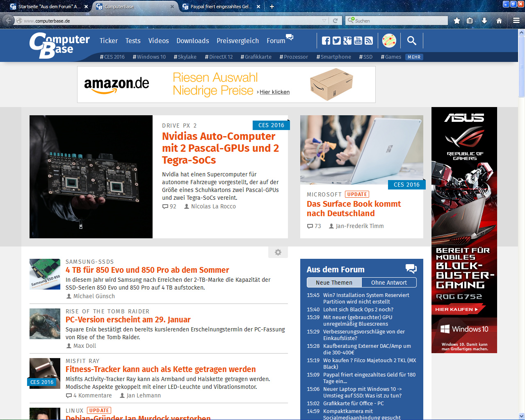Open Fitness-Tracker kann auch als Kette article

click(x=161, y=369)
